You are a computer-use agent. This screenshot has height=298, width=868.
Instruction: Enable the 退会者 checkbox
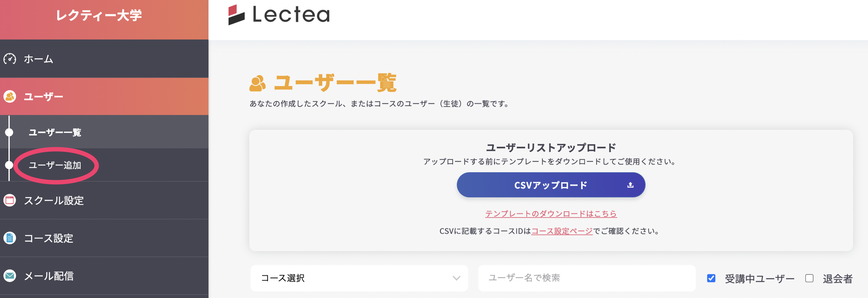tap(809, 278)
